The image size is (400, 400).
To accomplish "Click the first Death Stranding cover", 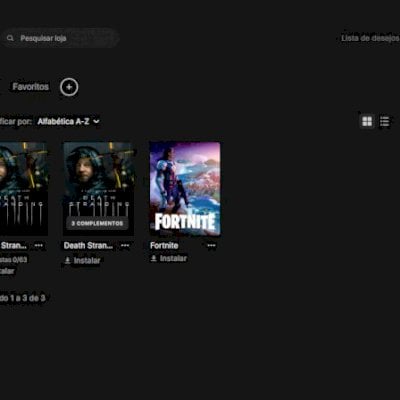I will click(24, 189).
